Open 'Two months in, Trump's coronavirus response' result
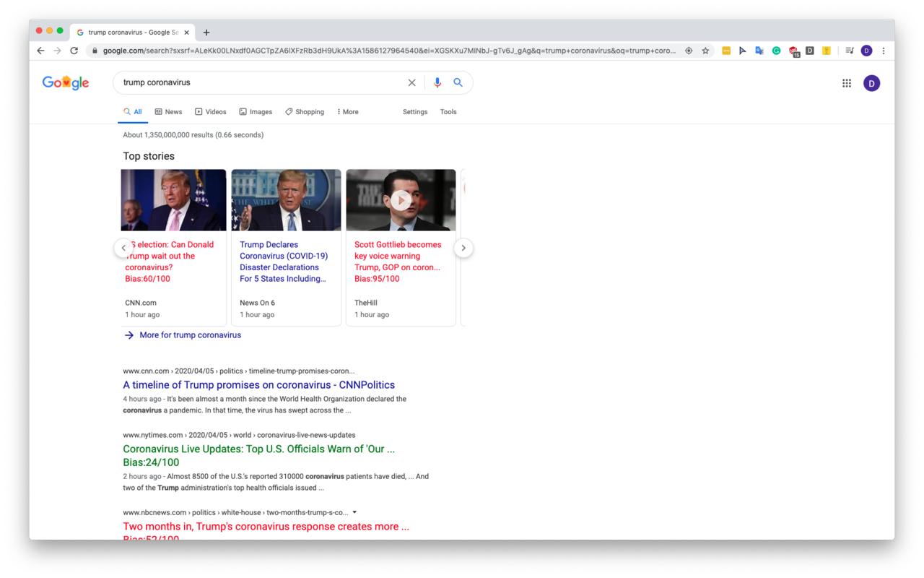Screen dimensions: 924x578 point(266,527)
